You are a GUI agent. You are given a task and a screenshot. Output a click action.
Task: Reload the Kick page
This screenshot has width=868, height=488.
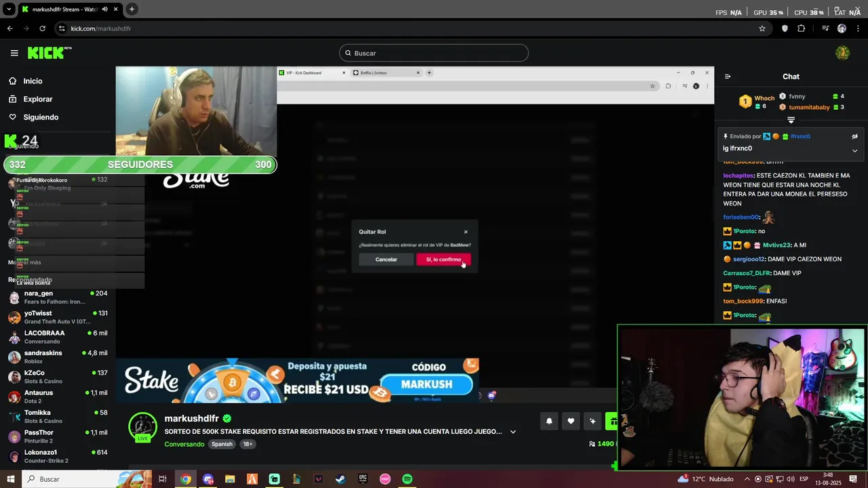[x=42, y=28]
